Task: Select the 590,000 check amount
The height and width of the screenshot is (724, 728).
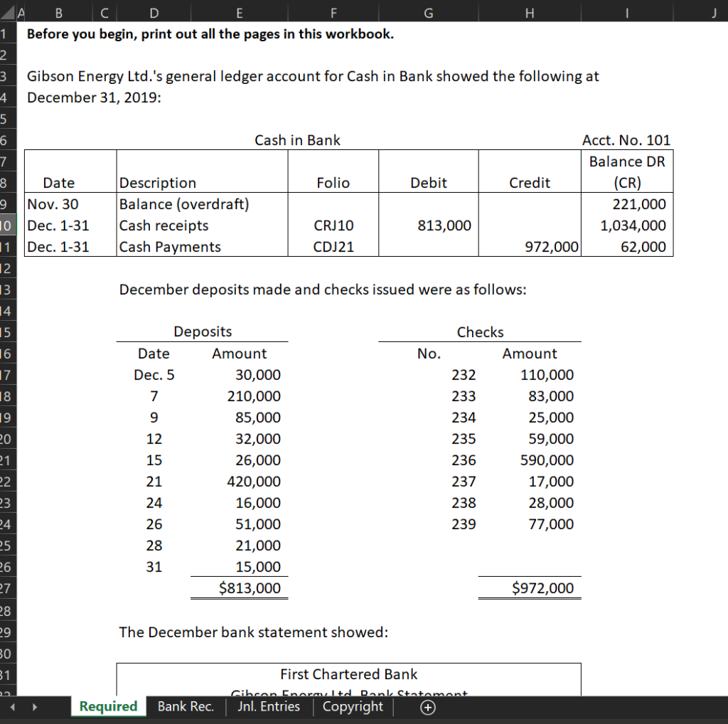Action: pos(529,460)
